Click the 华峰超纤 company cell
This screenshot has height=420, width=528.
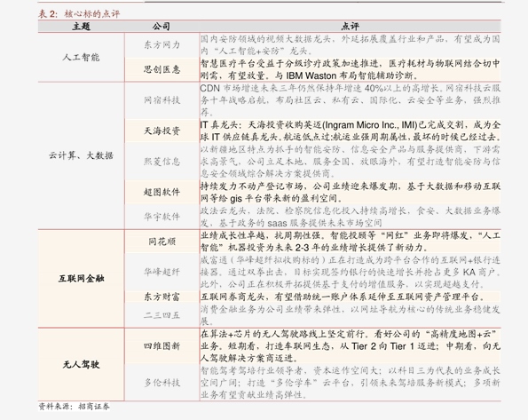tap(162, 272)
